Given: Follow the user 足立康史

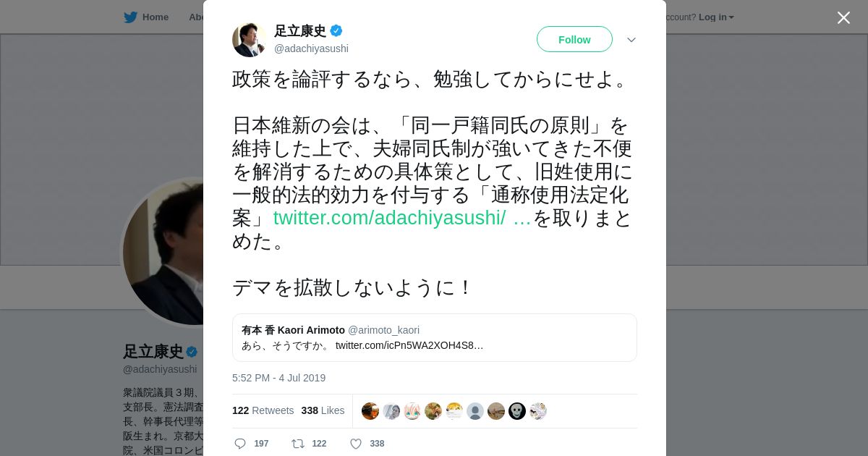Looking at the screenshot, I should click(x=574, y=39).
